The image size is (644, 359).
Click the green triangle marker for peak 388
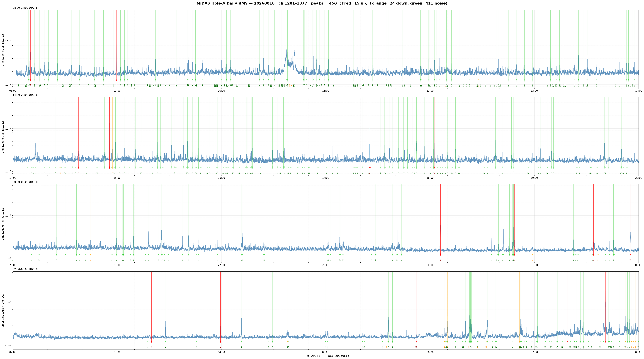[456, 342]
